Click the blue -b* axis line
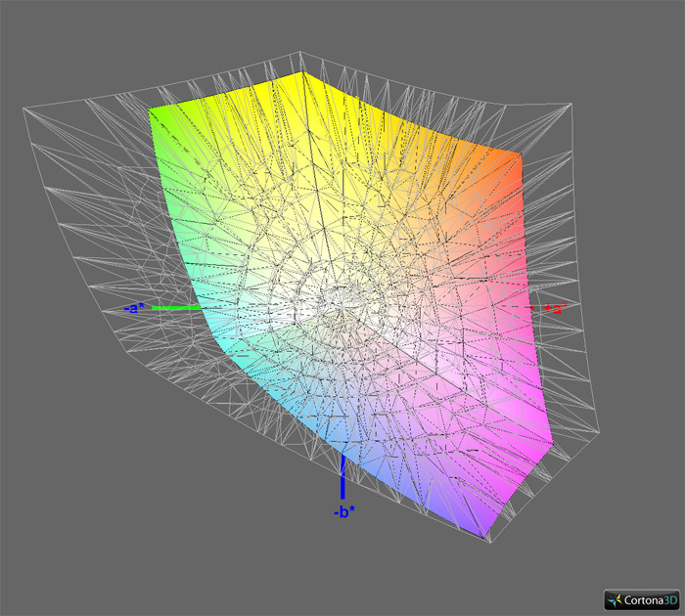This screenshot has height=616, width=685. 342,477
